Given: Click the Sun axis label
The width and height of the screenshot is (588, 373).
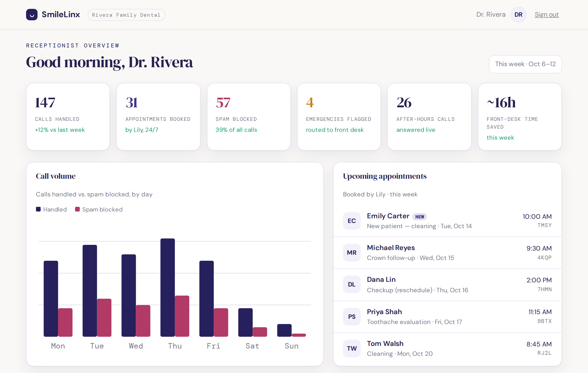Looking at the screenshot, I should coord(292,346).
